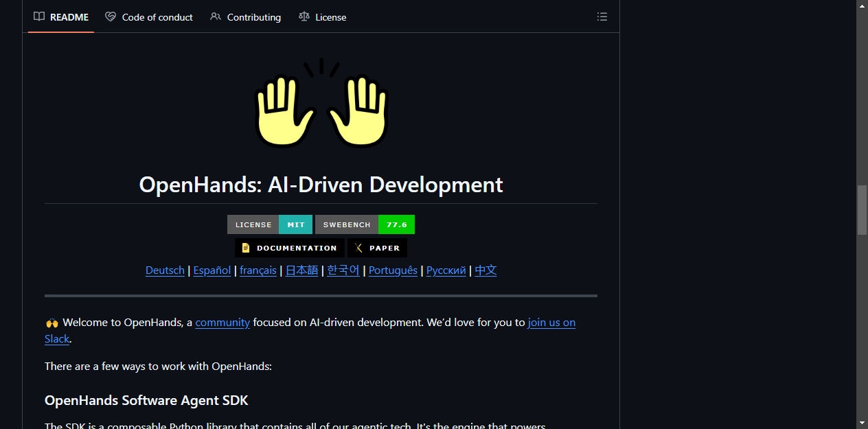Screen dimensions: 868x429
Task: Click the vertical scrollbar thumb
Action: pyautogui.click(x=862, y=210)
